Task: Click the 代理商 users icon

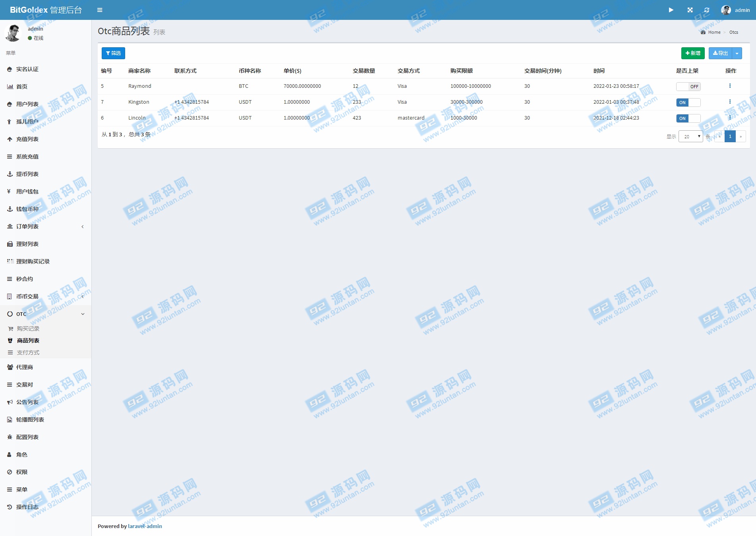Action: (10, 367)
